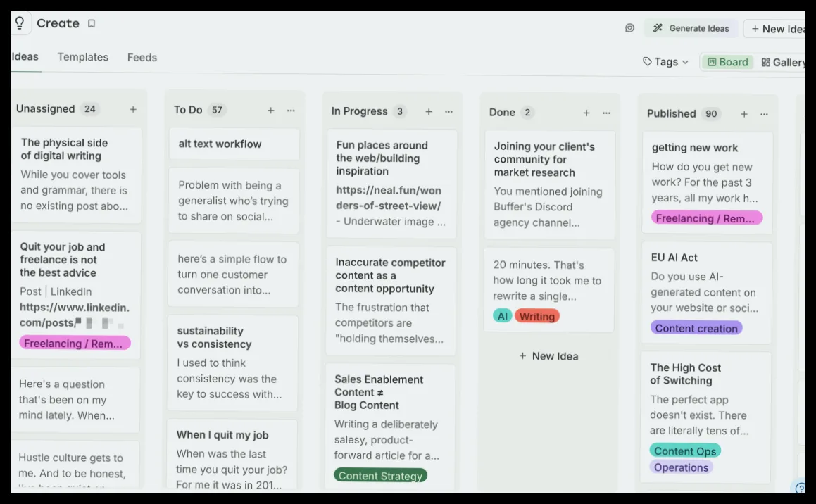Open the Templates tab
This screenshot has height=504, width=816.
click(83, 57)
